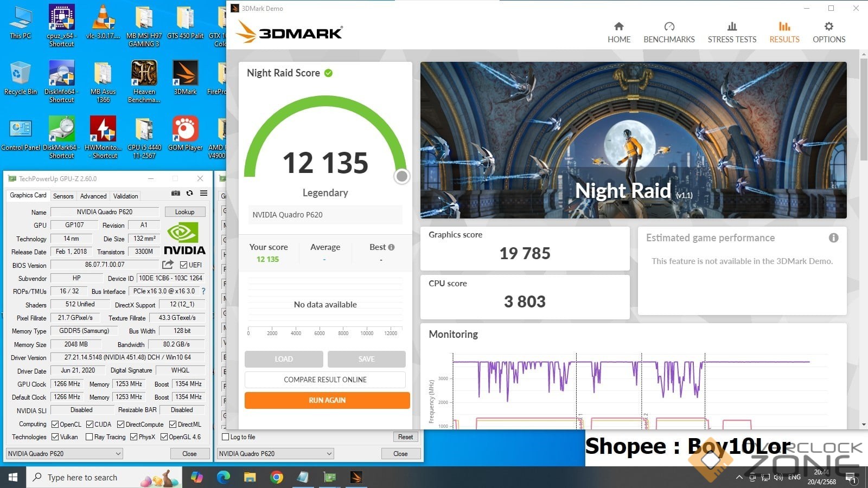Switch to the Sensors tab in GPU-Z
The height and width of the screenshot is (488, 868).
63,196
